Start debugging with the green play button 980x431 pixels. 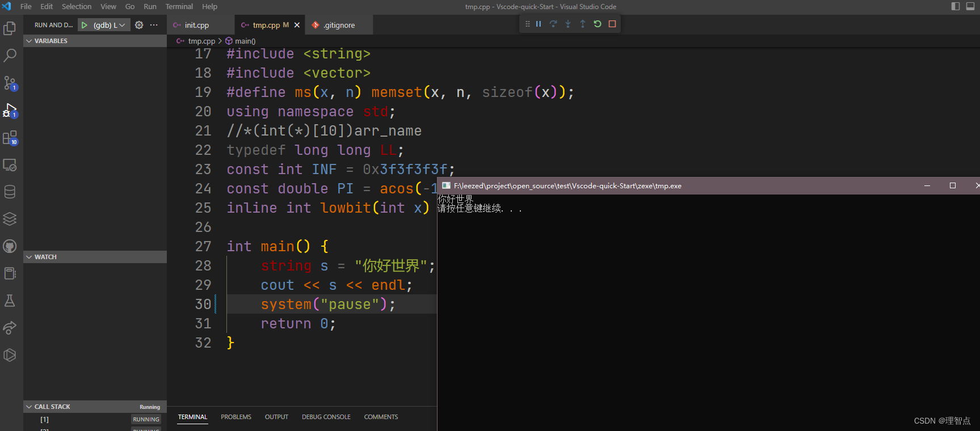pyautogui.click(x=84, y=25)
